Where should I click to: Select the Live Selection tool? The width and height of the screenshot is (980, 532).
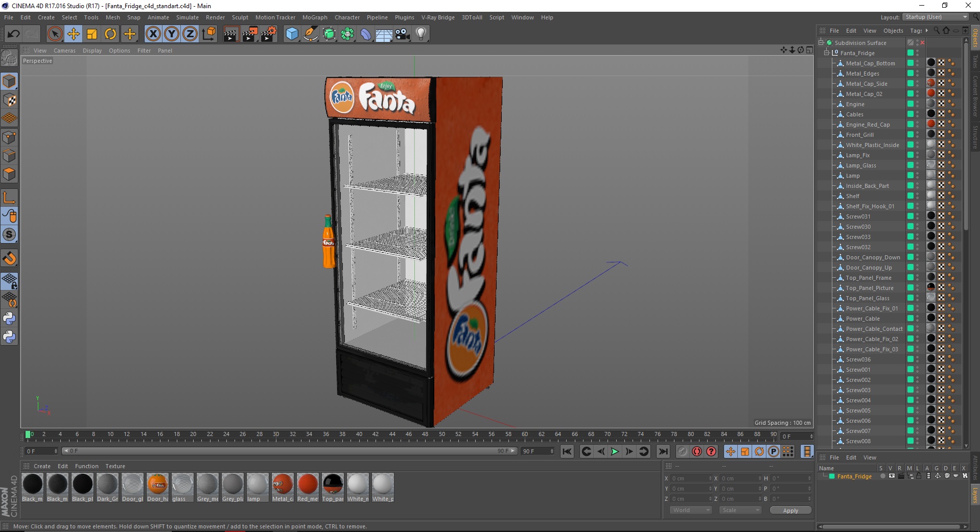(55, 34)
